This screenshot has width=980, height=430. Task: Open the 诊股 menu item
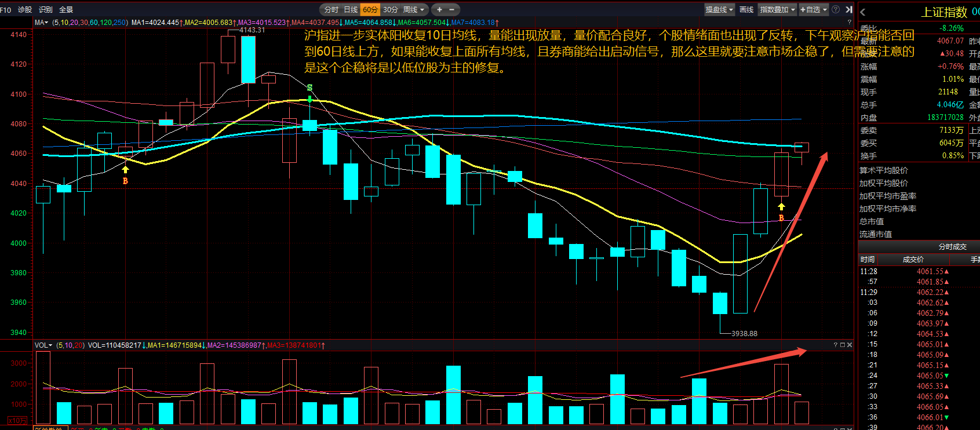(25, 10)
